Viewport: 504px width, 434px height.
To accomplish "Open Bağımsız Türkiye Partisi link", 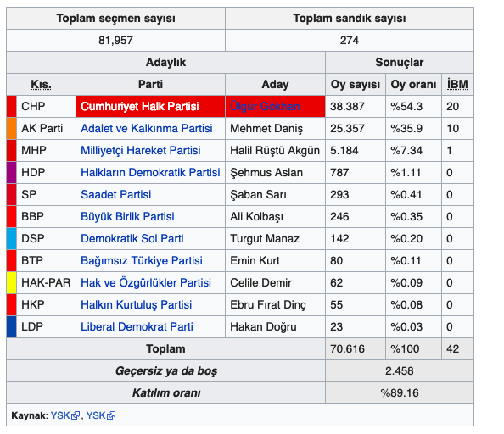I will 142,261.
